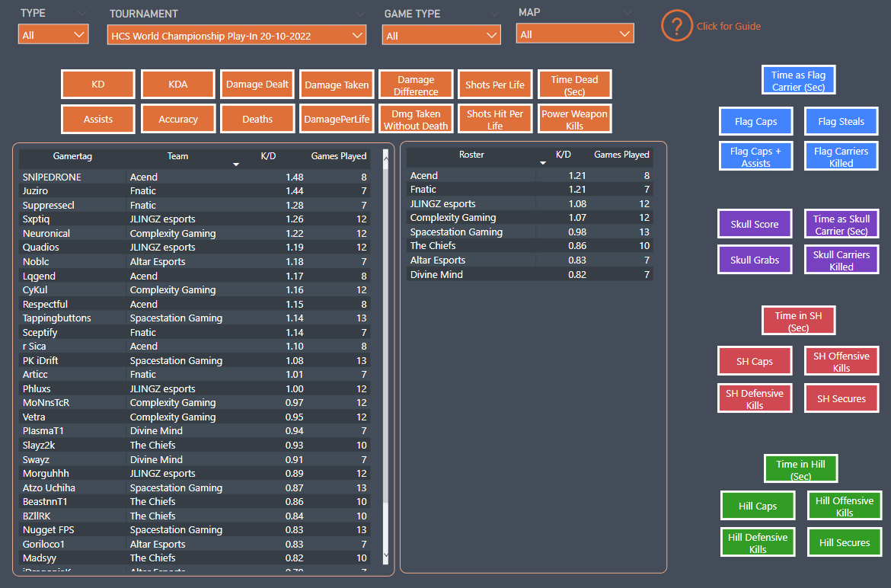Select Hill Offensive Kills button
Viewport: 891px width, 588px height.
click(845, 506)
